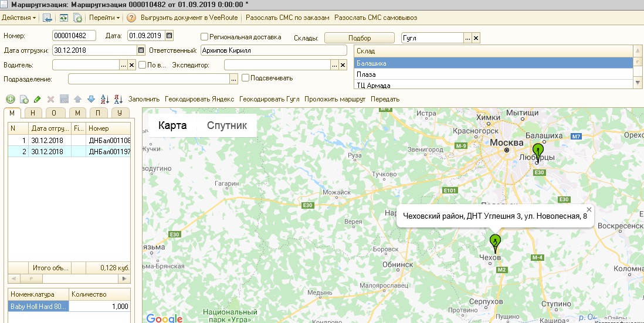Click the Ответственный field with Архипов Кирилл
The width and height of the screenshot is (644, 323).
pos(273,50)
